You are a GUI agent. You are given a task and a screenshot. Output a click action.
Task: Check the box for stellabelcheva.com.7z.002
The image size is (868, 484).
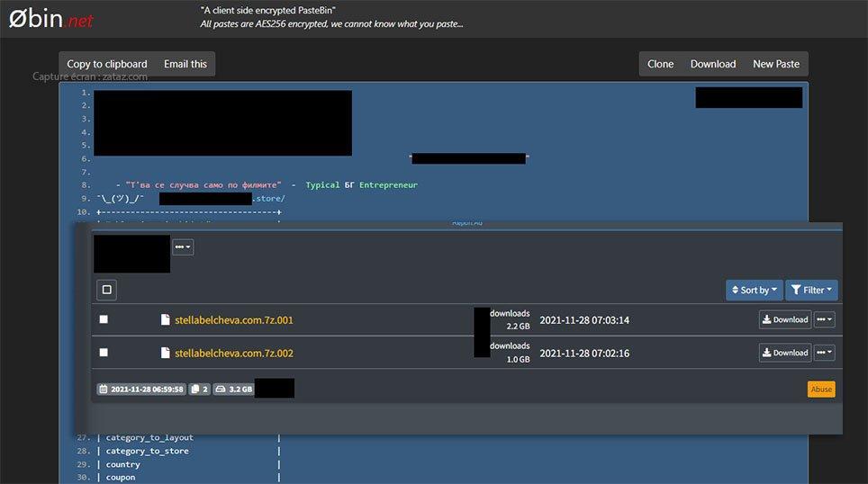(104, 353)
